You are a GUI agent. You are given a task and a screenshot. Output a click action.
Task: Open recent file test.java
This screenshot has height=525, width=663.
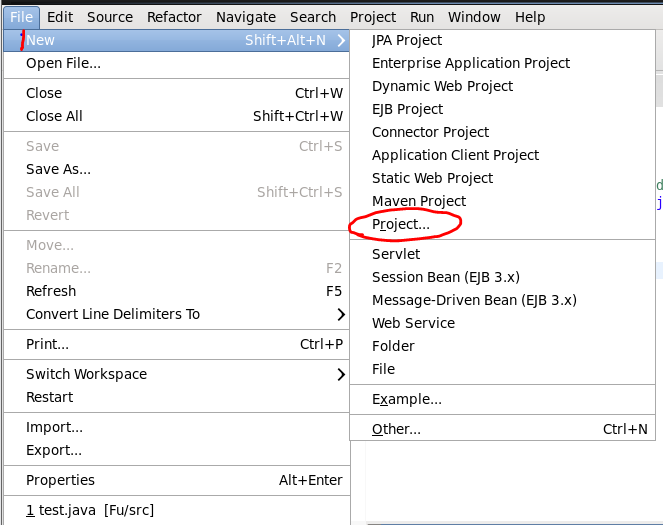click(x=90, y=510)
